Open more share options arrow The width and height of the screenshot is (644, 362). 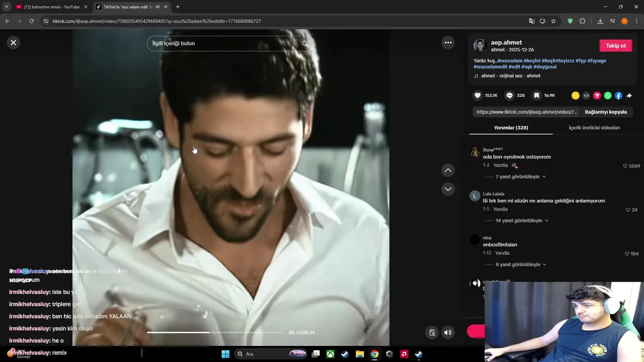(x=629, y=96)
